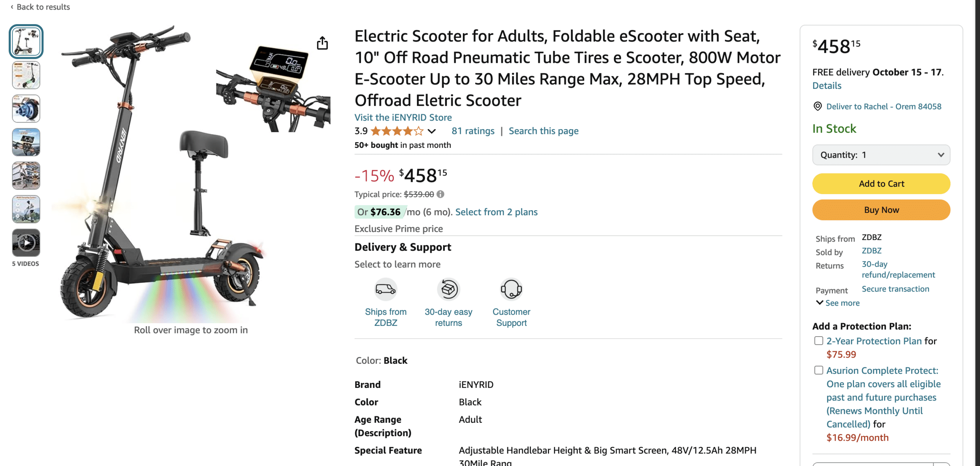Viewport: 980px width, 466px height.
Task: Select from 2 payment plans
Action: (x=496, y=212)
